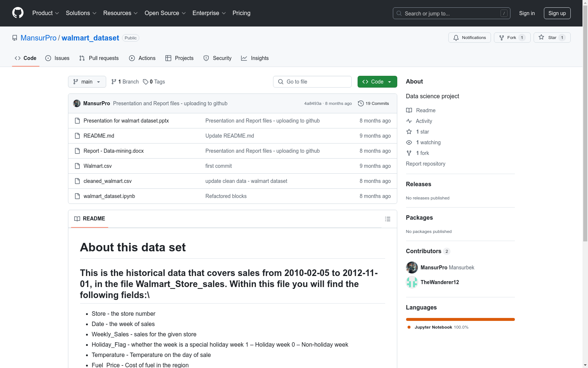Viewport: 588px width, 368px height.
Task: Switch to the Actions tab
Action: tap(142, 58)
